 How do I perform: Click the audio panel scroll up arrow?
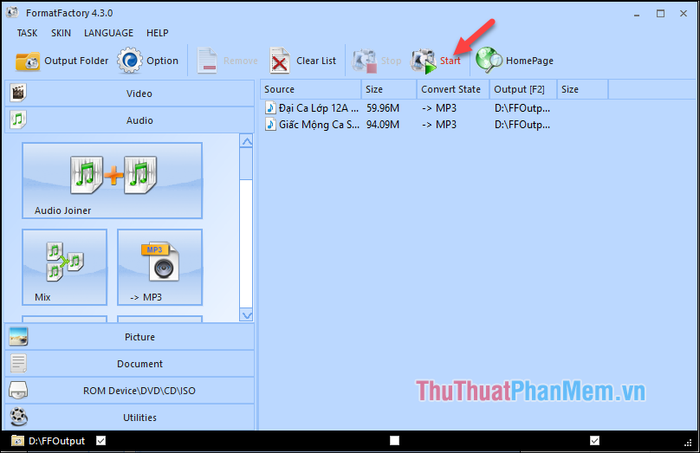[x=246, y=141]
